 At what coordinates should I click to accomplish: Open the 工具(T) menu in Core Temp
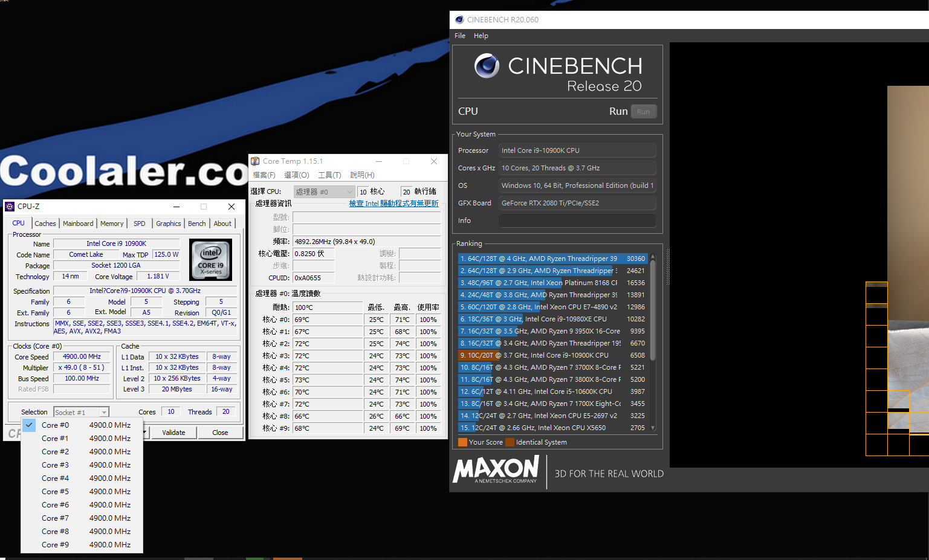(329, 175)
